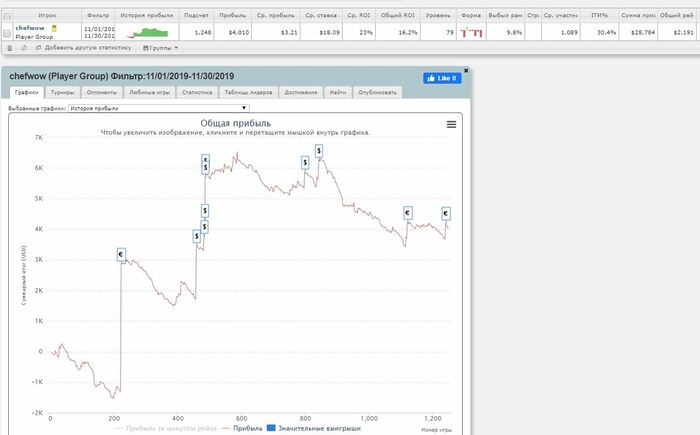The image size is (700, 435).
Task: Open the Опубликовать tab
Action: (377, 92)
